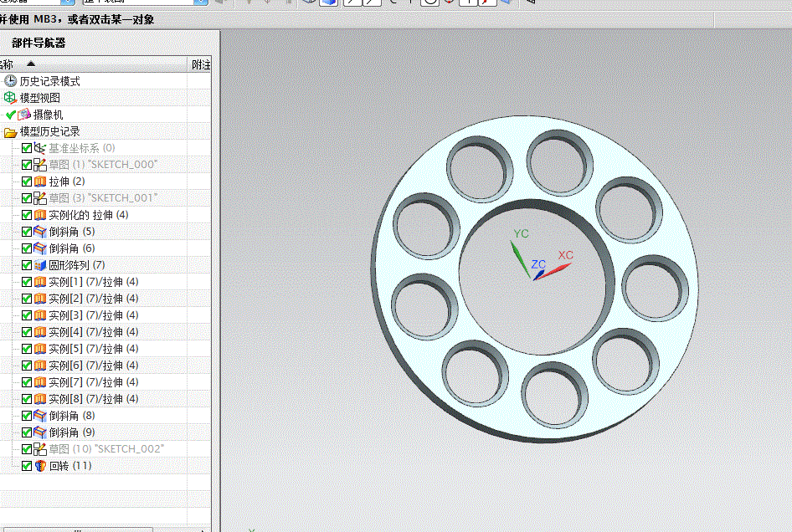Viewport: 792px width, 532px height.
Task: Click the 实例[5] (7)/拉伸 (4) feature icon
Action: click(40, 349)
